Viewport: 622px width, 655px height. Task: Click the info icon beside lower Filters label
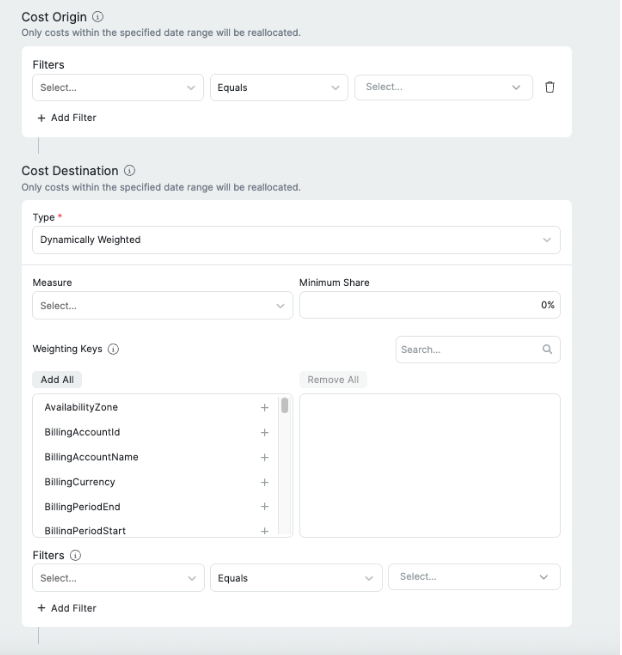click(75, 555)
